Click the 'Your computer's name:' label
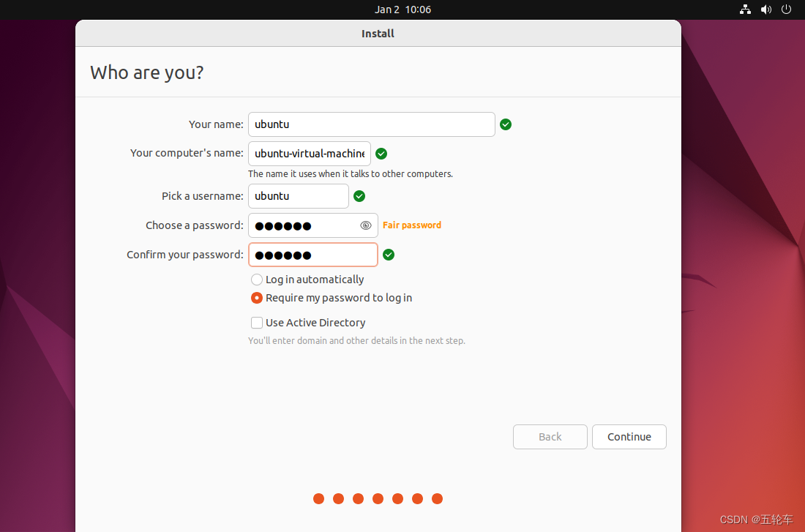The width and height of the screenshot is (805, 532). click(x=187, y=153)
